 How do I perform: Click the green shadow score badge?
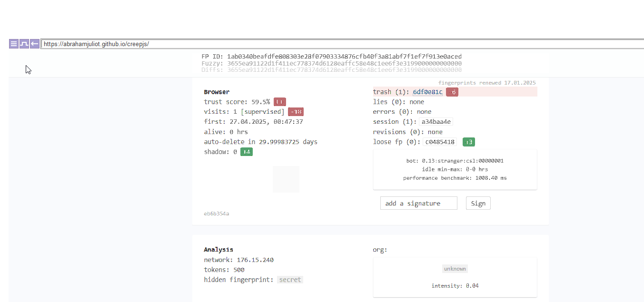[246, 152]
